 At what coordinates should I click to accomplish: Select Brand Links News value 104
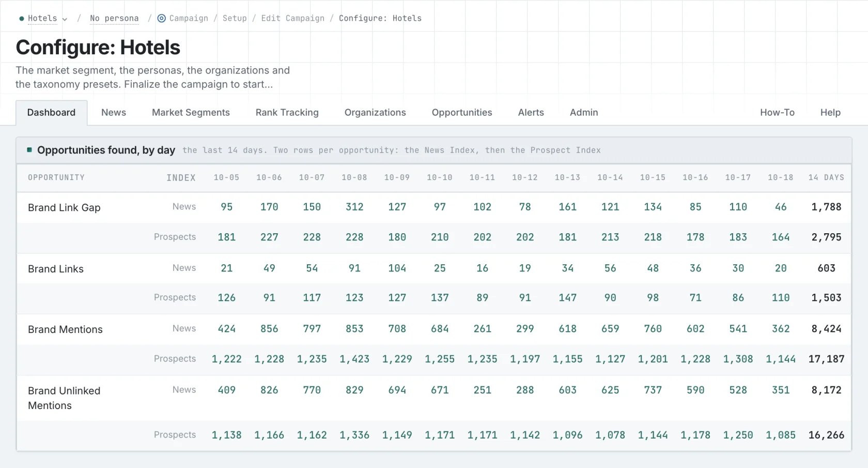(x=397, y=268)
